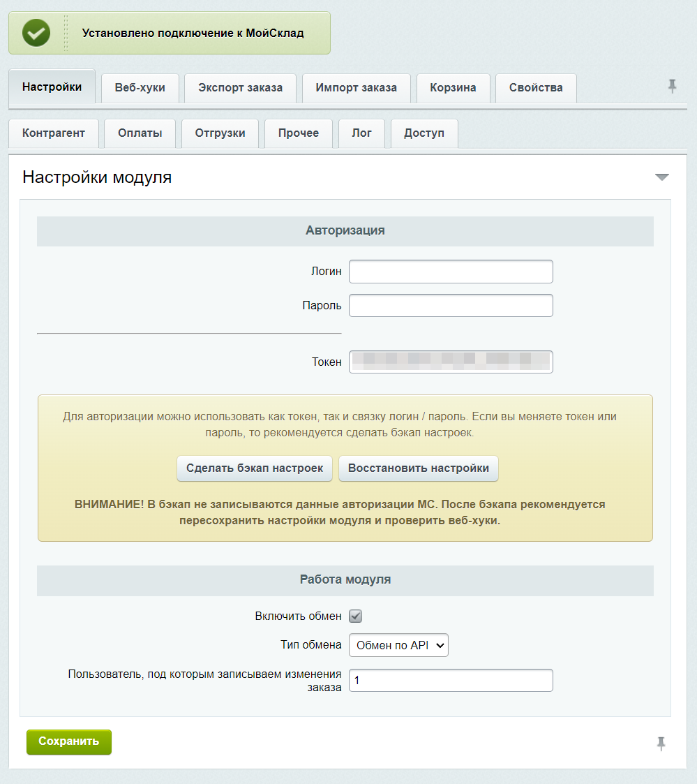This screenshot has width=697, height=784.
Task: Click the top pin icon beside tabs
Action: (x=672, y=87)
